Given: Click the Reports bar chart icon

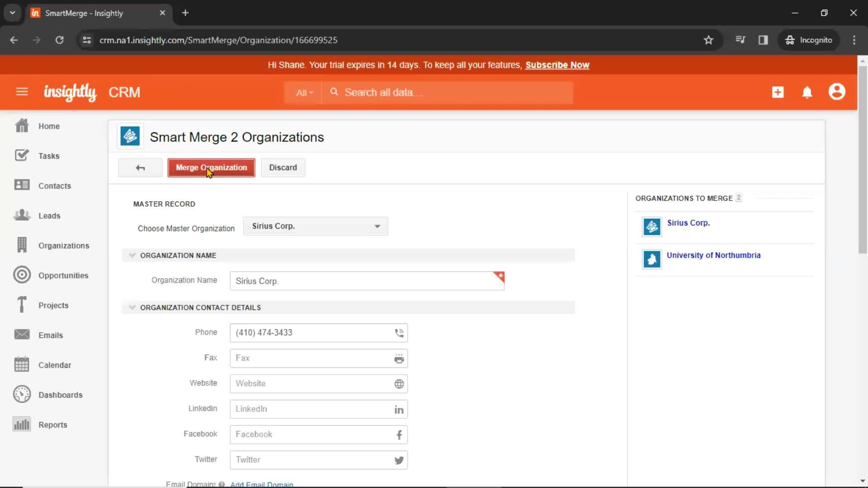Looking at the screenshot, I should pyautogui.click(x=22, y=424).
